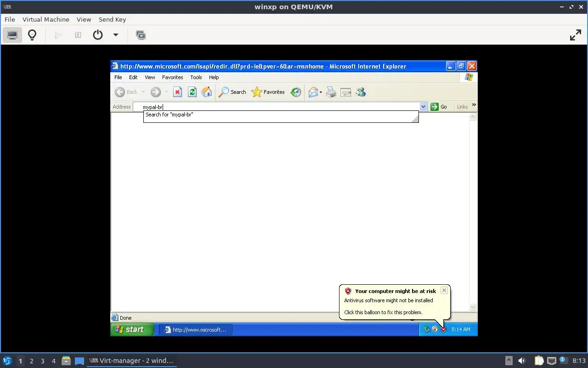Switch to workspace 4 in the panel
The image size is (588, 368).
(x=54, y=361)
